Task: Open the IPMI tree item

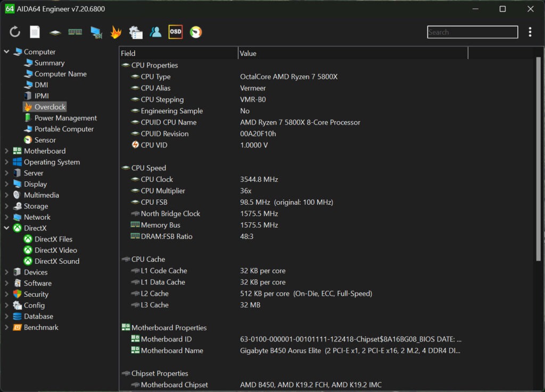Action: tap(36, 96)
